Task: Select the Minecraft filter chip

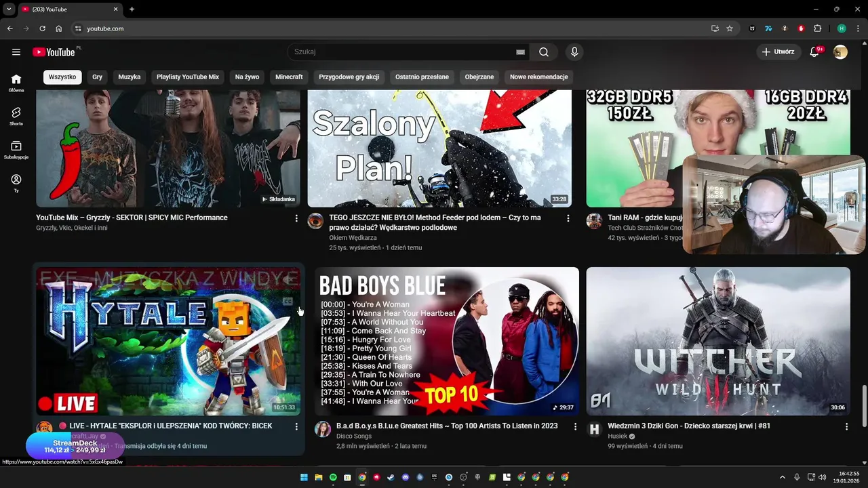Action: coord(289,77)
